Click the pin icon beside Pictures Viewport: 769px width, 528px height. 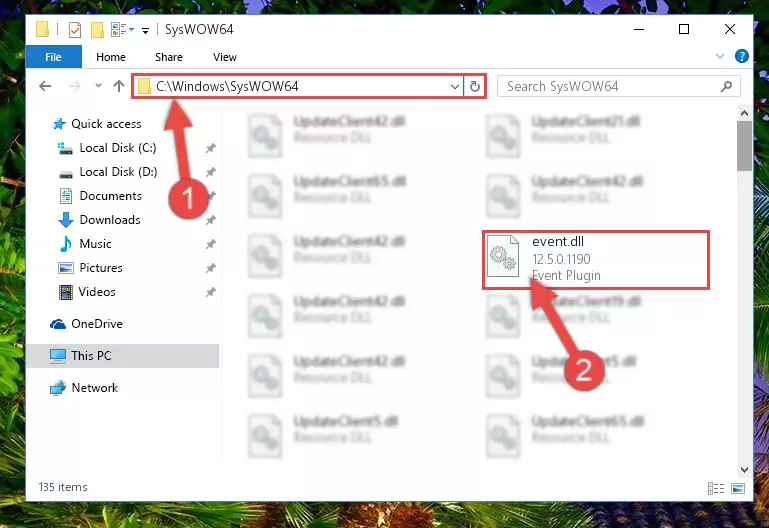click(x=210, y=268)
